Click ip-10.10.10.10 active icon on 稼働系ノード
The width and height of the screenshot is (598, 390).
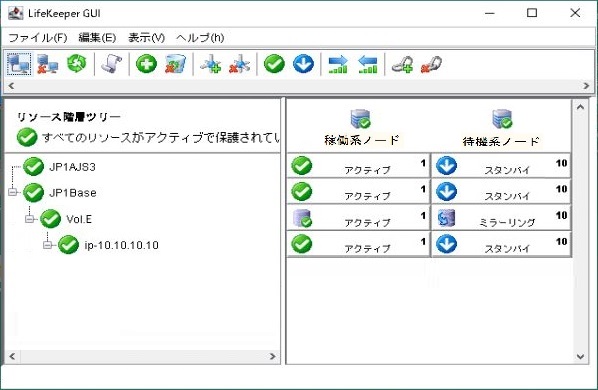tap(302, 244)
